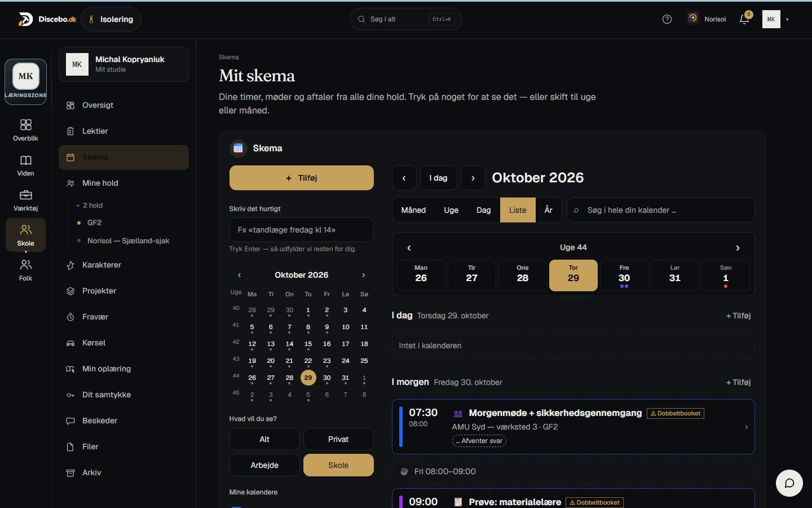Viewport: 812px width, 508px height.
Task: Open Min oplæring in the sidebar
Action: pos(123,369)
